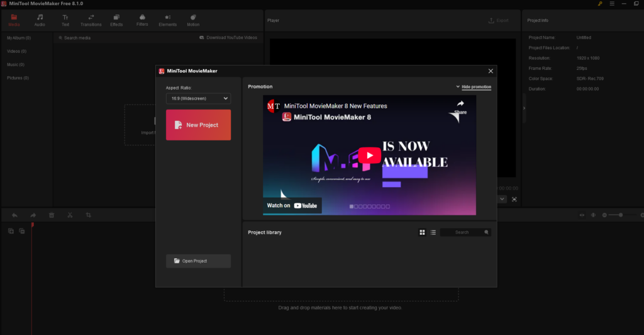The width and height of the screenshot is (644, 335).
Task: Click the audio waveform icon in timeline toolbar
Action: tap(593, 215)
